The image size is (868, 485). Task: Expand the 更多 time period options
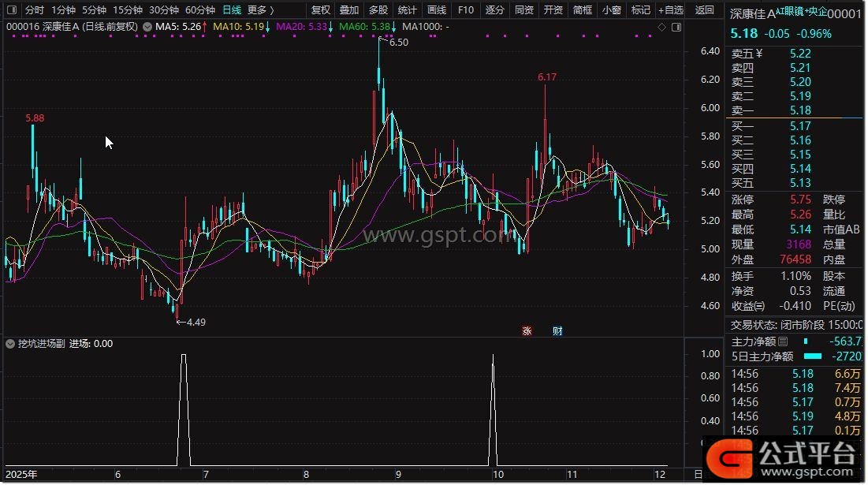pos(261,10)
